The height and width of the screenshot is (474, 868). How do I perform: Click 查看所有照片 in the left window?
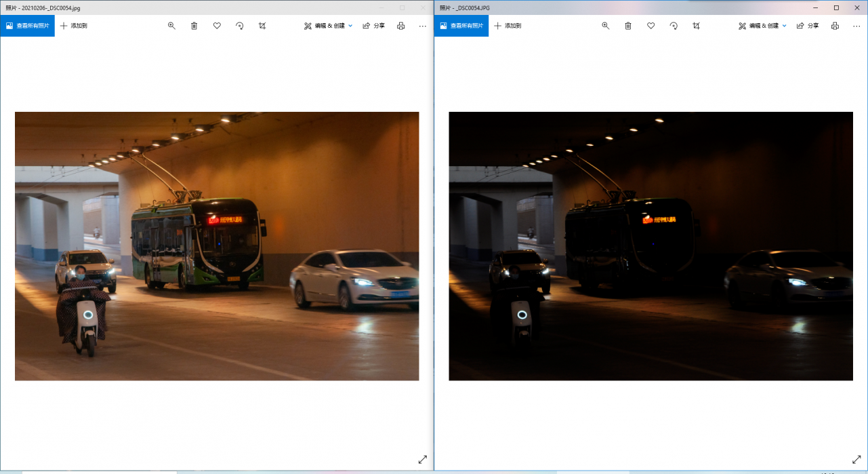tap(28, 26)
